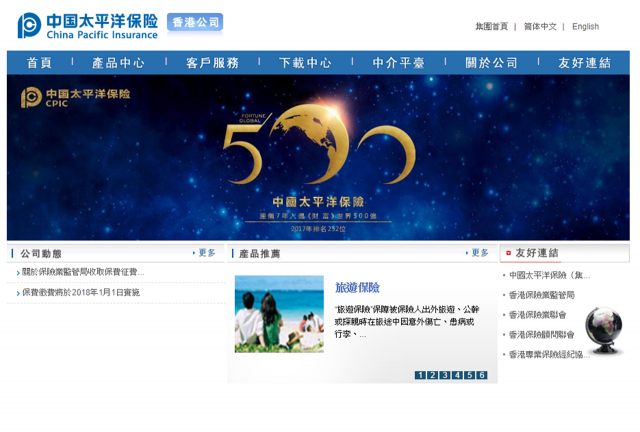Click the globe image in sidebar
Viewport: 640px width, 432px height.
[x=604, y=331]
